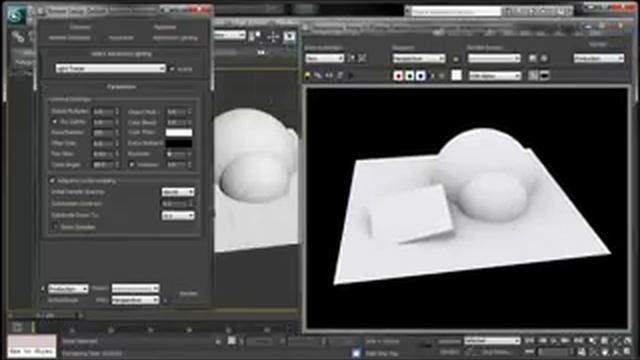
Task: Click the Bounces value field
Action: [x=177, y=154]
